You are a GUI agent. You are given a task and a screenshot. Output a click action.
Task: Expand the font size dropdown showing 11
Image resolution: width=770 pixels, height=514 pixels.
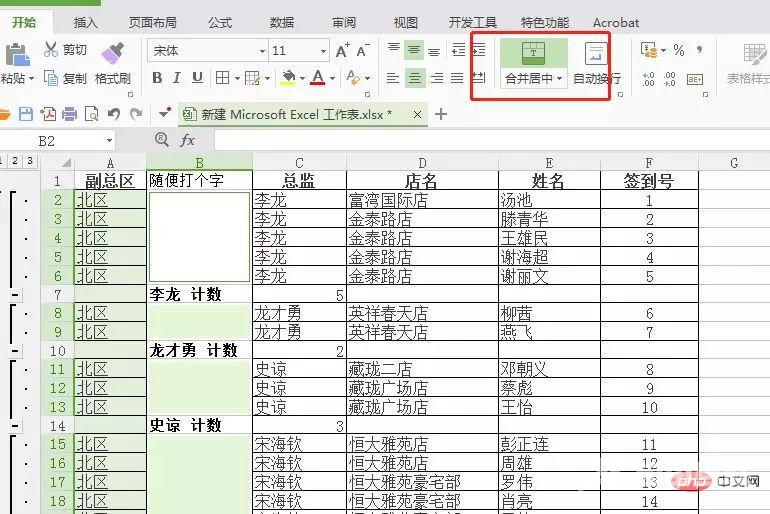pos(324,50)
